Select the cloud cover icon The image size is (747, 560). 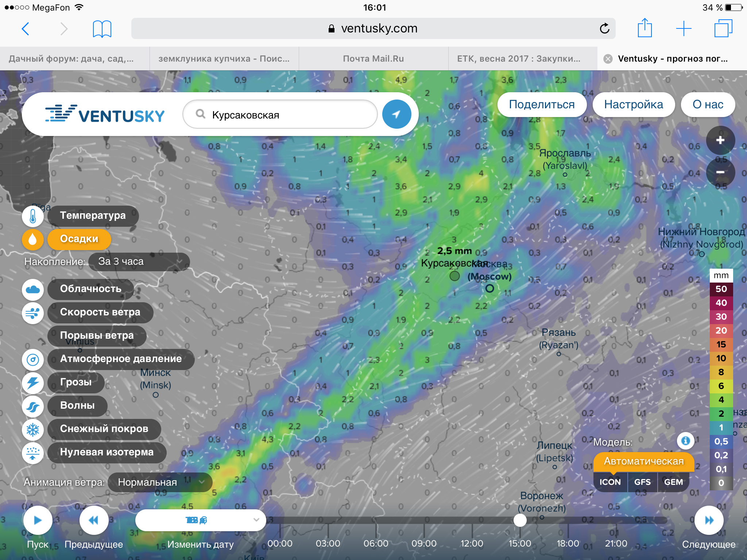click(x=33, y=289)
